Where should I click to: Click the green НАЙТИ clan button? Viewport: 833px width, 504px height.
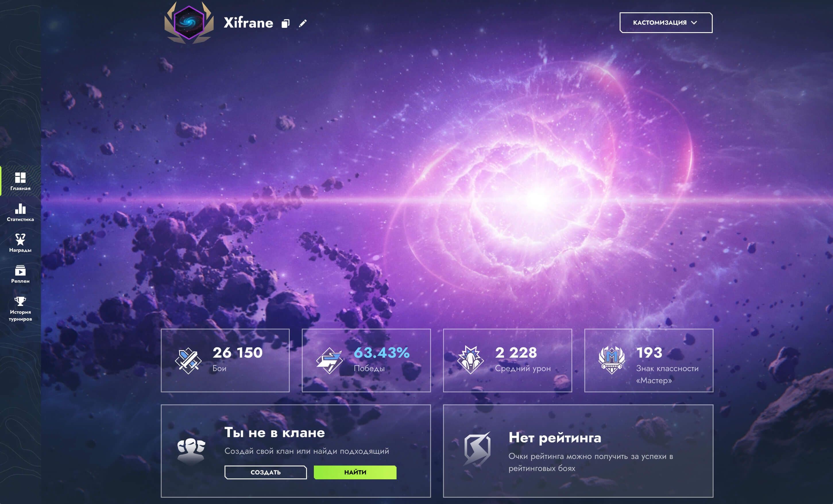[x=355, y=472]
